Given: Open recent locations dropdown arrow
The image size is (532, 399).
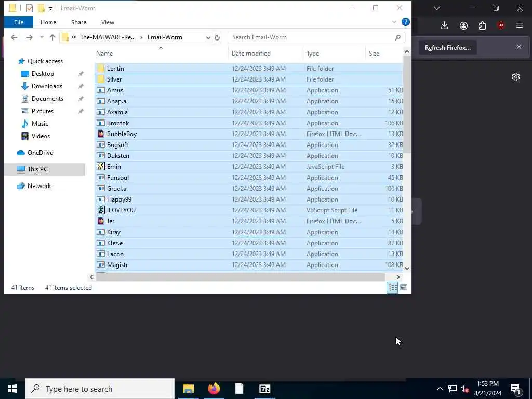Looking at the screenshot, I should [x=42, y=37].
